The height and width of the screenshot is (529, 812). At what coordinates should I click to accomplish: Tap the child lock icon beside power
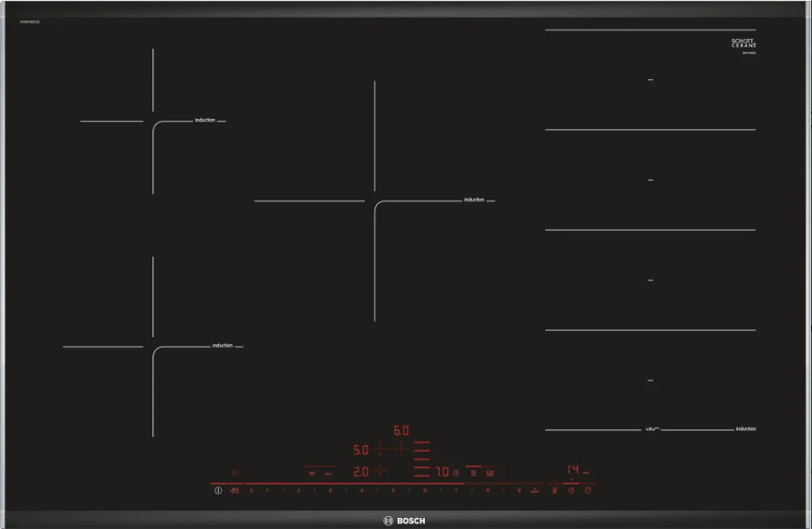click(235, 491)
